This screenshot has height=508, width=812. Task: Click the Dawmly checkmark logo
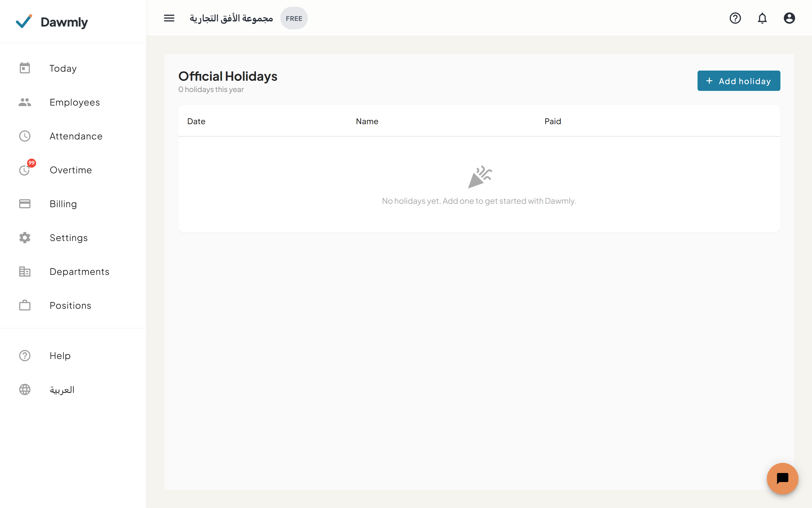(x=24, y=21)
